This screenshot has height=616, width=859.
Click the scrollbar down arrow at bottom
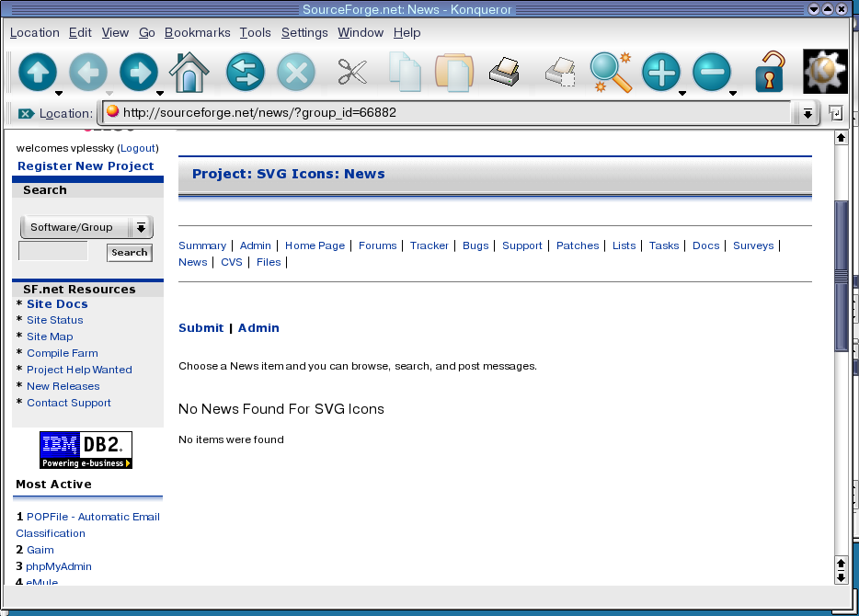pos(841,577)
